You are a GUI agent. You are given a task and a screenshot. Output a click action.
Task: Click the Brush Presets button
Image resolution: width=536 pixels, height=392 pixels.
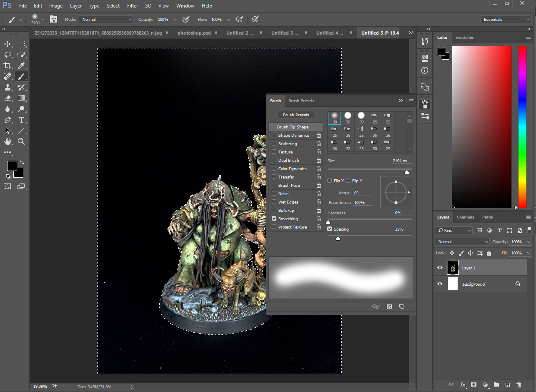(x=296, y=115)
